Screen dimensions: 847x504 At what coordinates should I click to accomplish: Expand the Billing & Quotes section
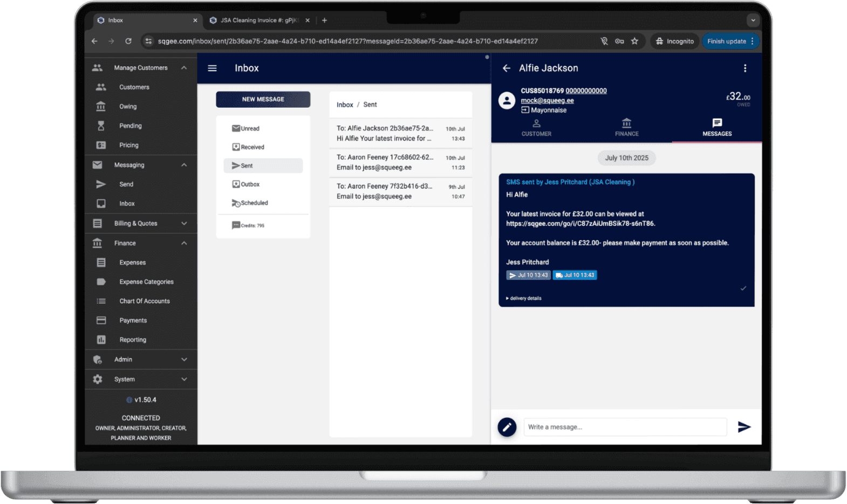click(x=184, y=223)
